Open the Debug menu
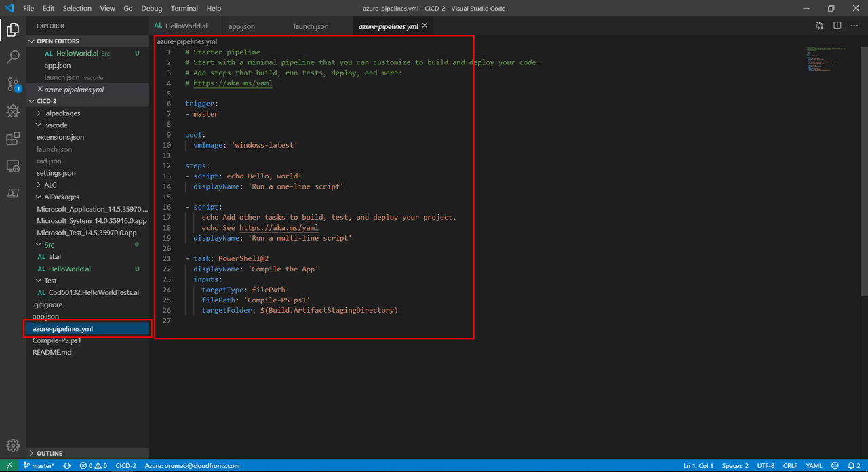 (152, 8)
